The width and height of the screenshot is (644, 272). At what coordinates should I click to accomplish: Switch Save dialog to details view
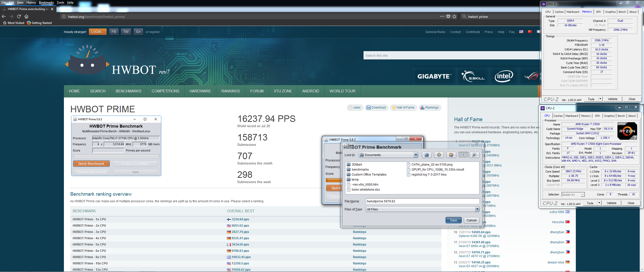tap(474, 155)
